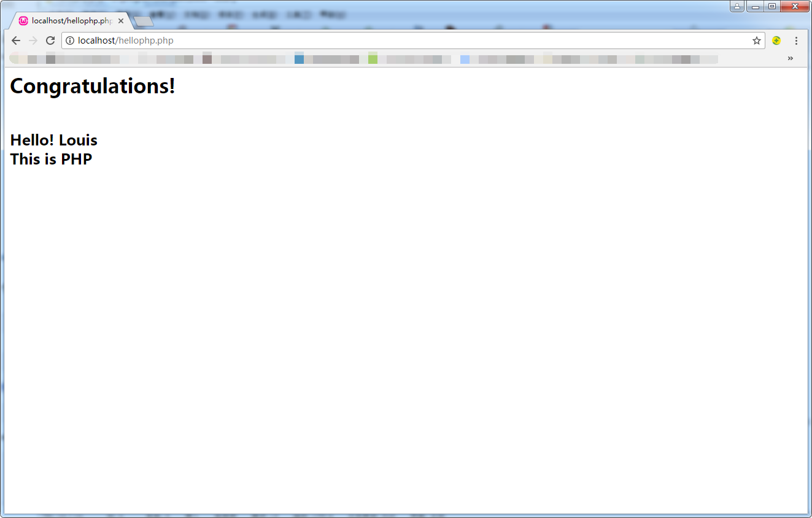Screen dimensions: 812x518
Task: Open a new tab
Action: point(144,21)
